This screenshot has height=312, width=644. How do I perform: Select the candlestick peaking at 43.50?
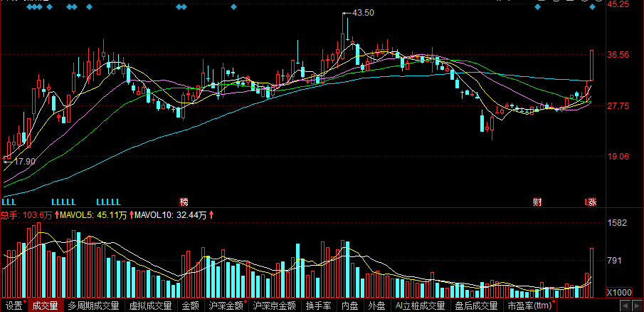pos(342,37)
